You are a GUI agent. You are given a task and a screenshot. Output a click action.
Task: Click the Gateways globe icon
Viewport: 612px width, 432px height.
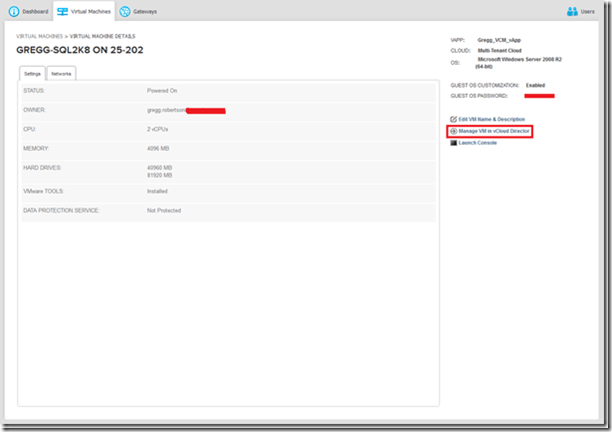(124, 12)
